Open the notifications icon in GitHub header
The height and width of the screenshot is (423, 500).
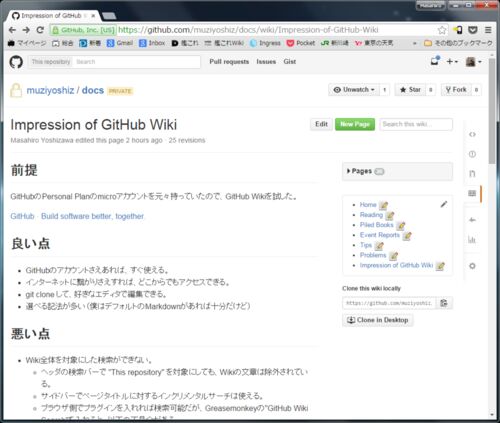435,61
